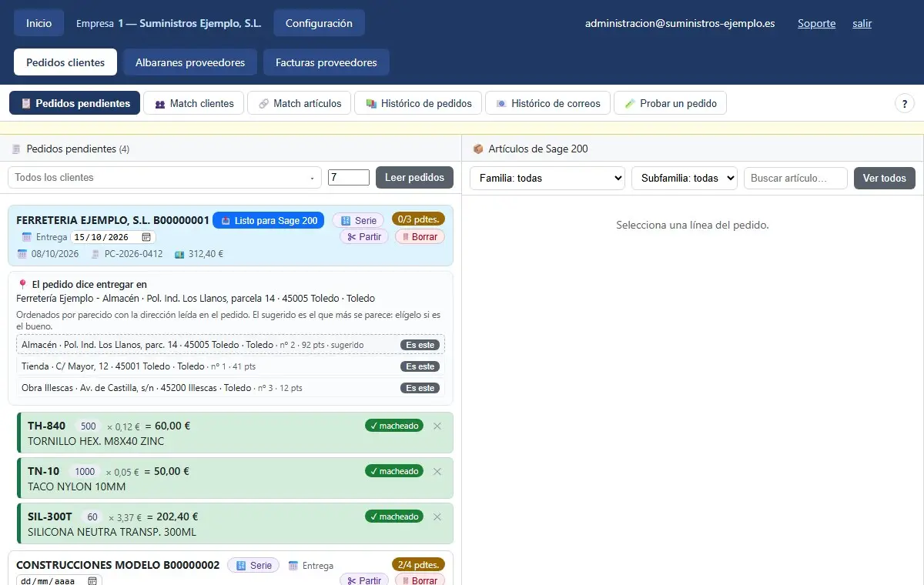Image resolution: width=924 pixels, height=585 pixels.
Task: Click the money icon next to 312,40 €
Action: (179, 253)
